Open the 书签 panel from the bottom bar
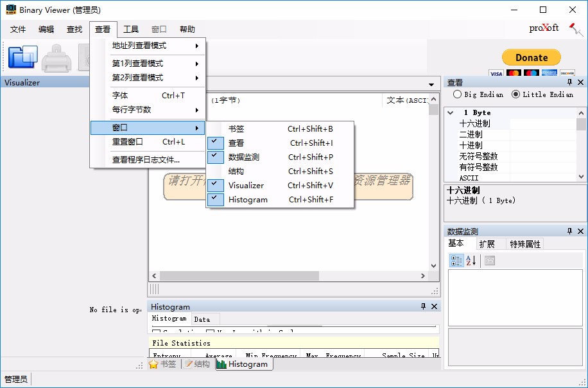This screenshot has width=588, height=388. [162, 363]
